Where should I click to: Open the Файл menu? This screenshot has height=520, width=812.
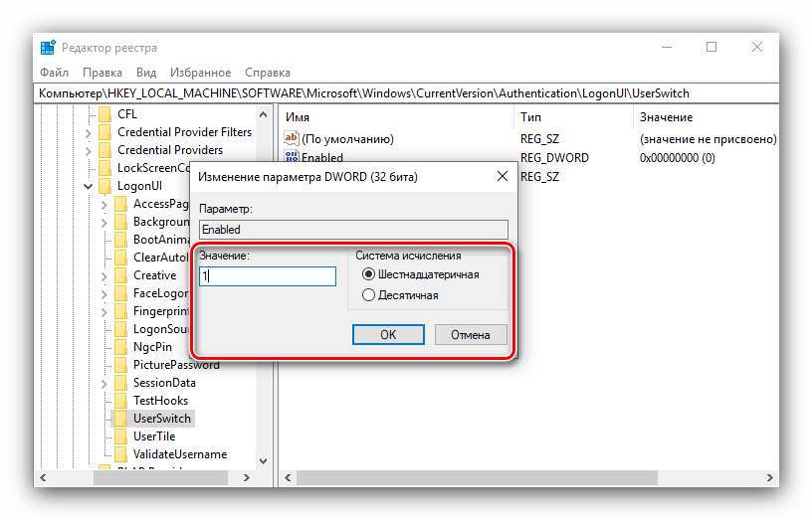[x=54, y=73]
